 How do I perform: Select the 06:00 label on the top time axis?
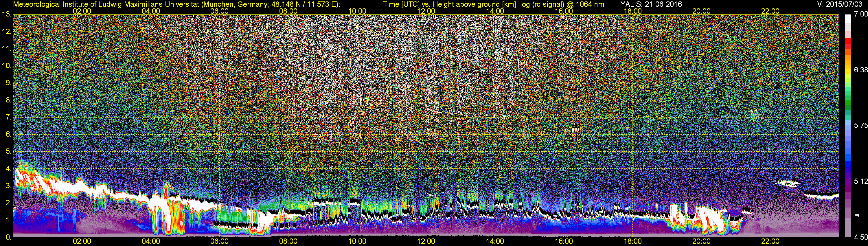tap(219, 11)
